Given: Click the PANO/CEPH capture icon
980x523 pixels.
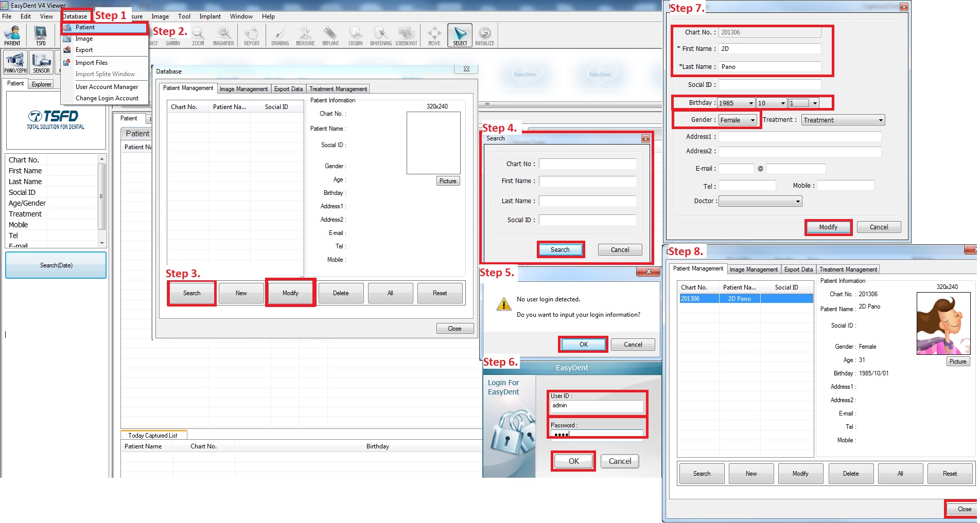Looking at the screenshot, I should coord(15,63).
